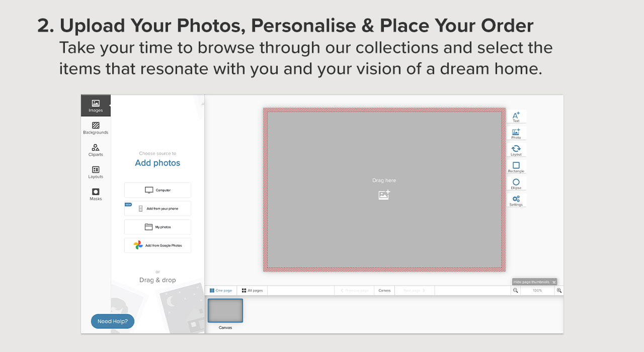Open the Cliparts panel
Viewport: 644px width, 352px height.
pos(95,149)
